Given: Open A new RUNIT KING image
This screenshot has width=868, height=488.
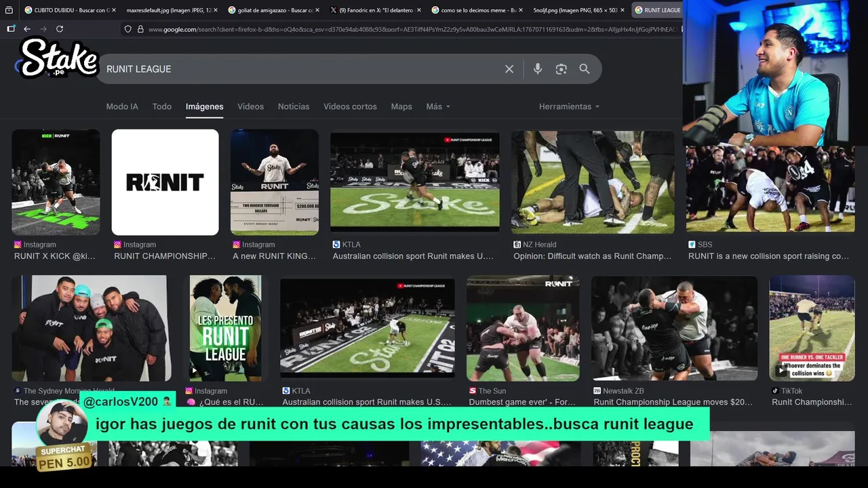Looking at the screenshot, I should tap(275, 182).
